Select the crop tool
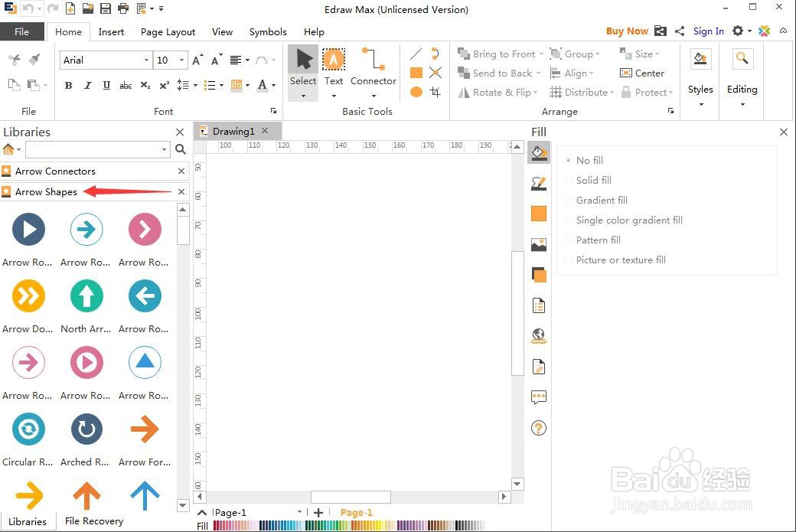The width and height of the screenshot is (796, 532). [435, 92]
